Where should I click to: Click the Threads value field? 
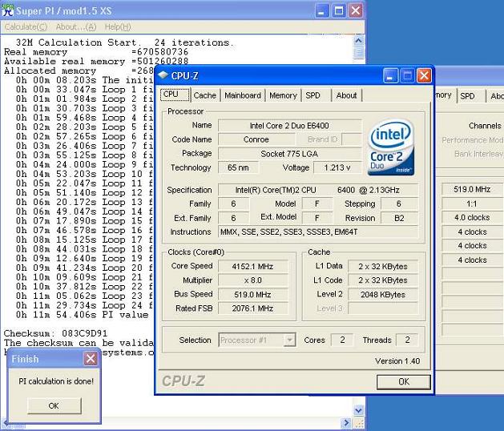[407, 340]
